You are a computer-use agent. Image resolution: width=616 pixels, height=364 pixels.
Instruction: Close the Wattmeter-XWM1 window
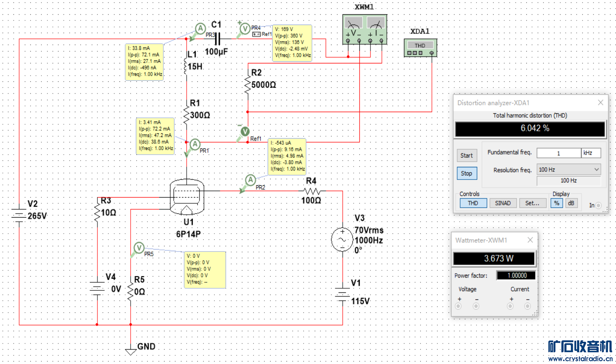(530, 240)
